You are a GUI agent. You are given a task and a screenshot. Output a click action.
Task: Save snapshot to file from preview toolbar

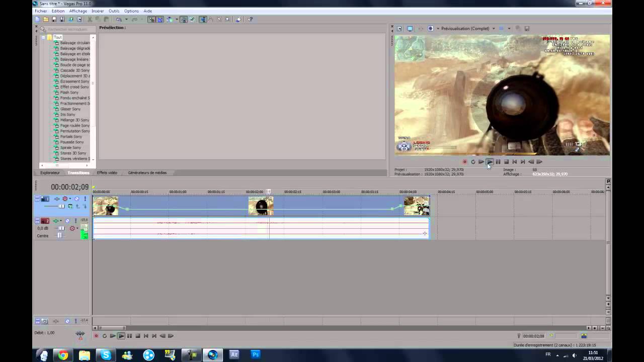click(x=527, y=29)
